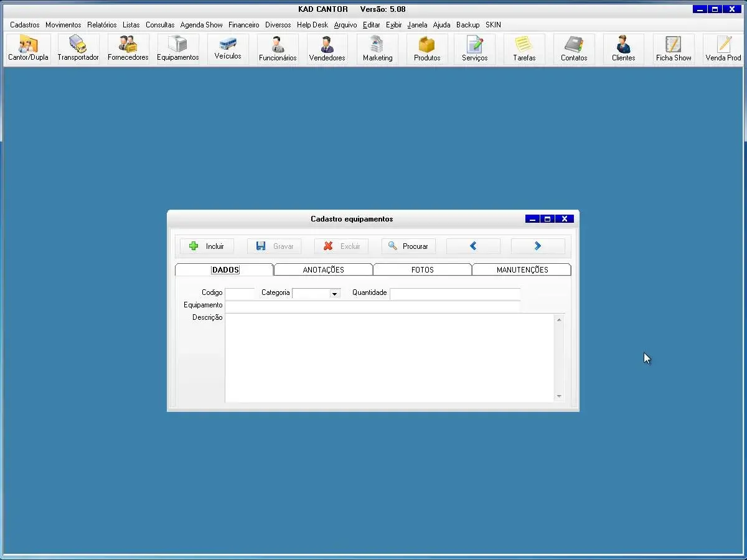Open the Financeiro menu
The height and width of the screenshot is (560, 747).
[x=243, y=25]
